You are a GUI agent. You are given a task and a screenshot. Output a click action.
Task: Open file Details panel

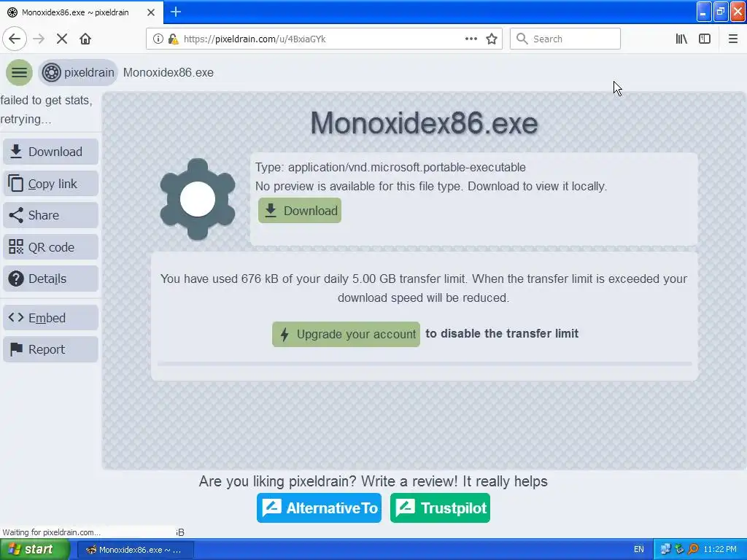[x=50, y=279]
